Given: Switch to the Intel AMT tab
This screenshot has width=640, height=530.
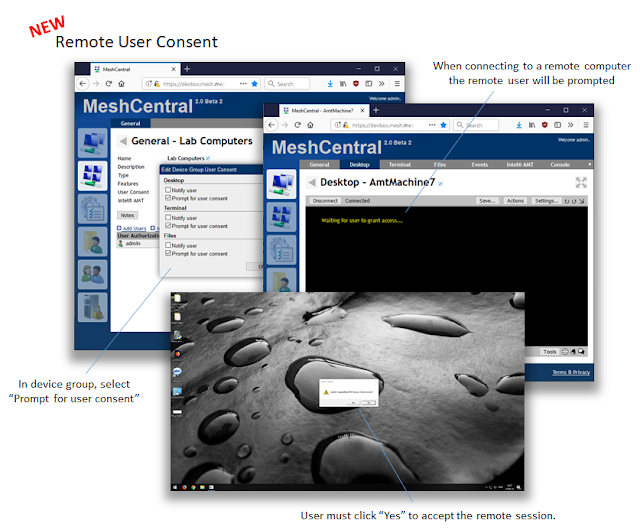Looking at the screenshot, I should [x=520, y=165].
